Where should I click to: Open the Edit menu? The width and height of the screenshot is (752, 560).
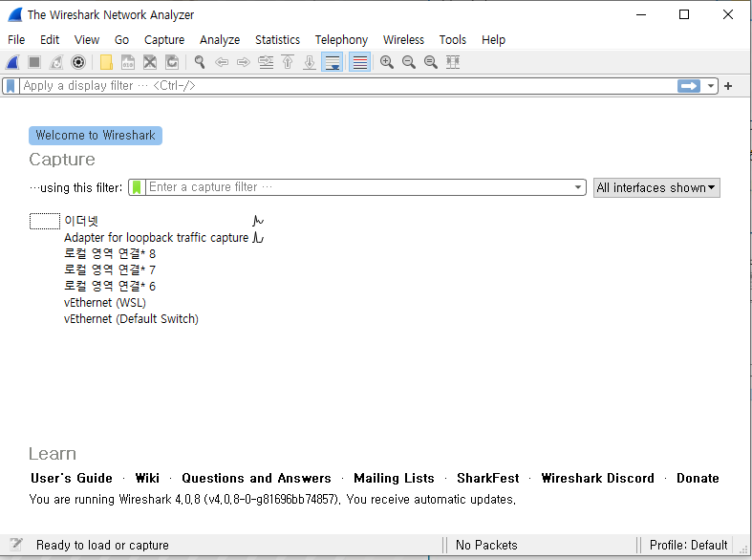(x=50, y=40)
